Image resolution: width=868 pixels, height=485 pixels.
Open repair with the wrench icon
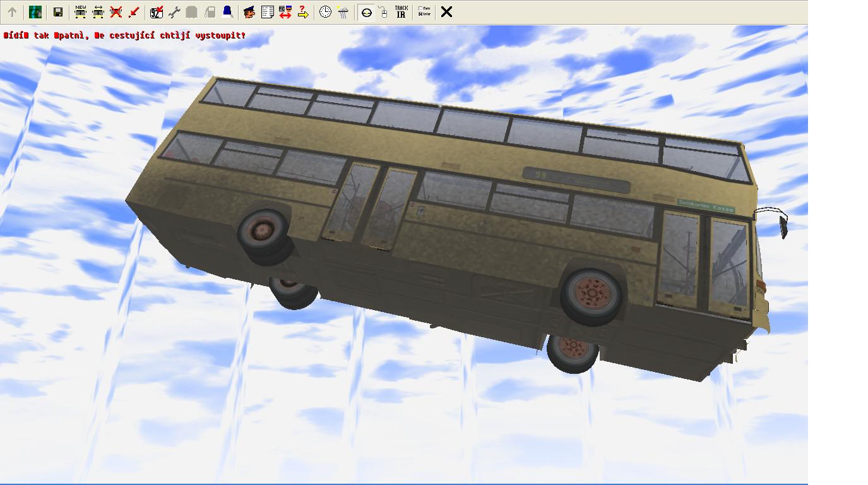pyautogui.click(x=174, y=12)
